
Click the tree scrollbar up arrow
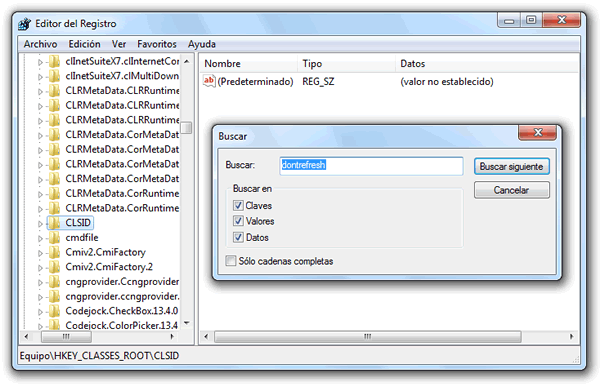tap(186, 61)
